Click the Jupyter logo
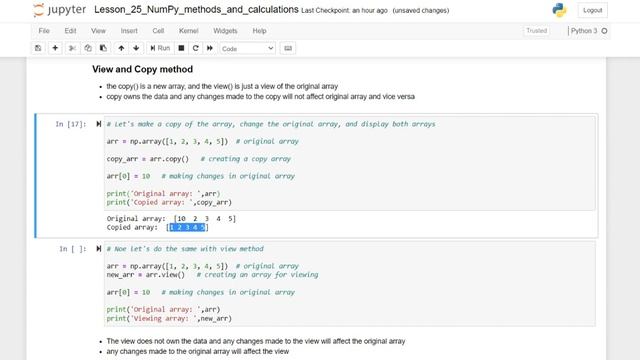640x360 pixels. coord(60,10)
